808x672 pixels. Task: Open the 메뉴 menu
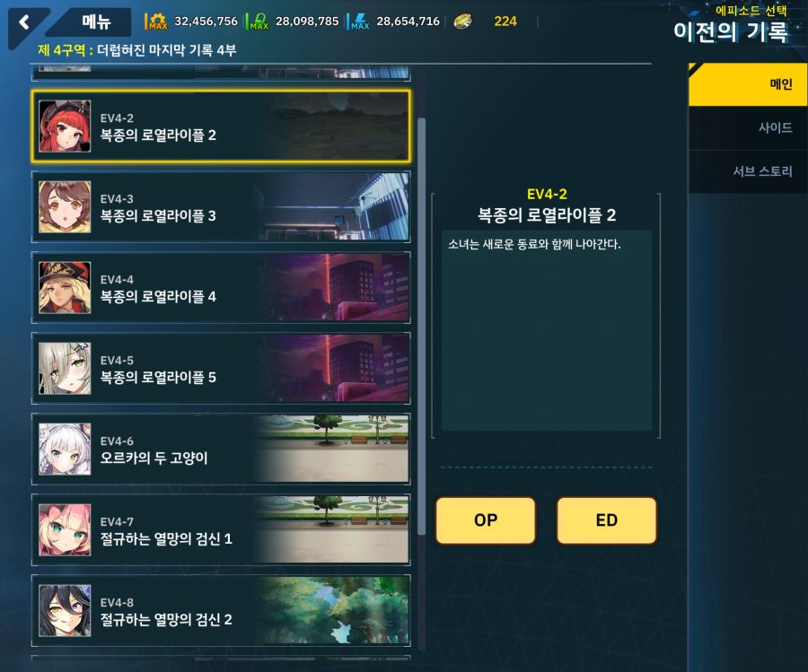coord(96,22)
